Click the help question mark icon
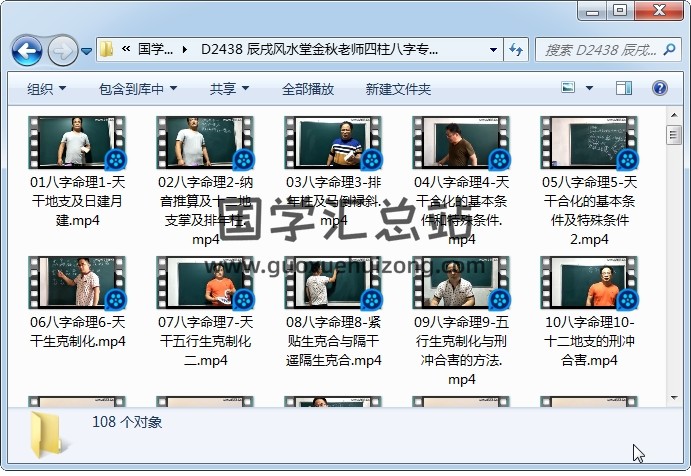Image resolution: width=691 pixels, height=476 pixels. pyautogui.click(x=660, y=89)
